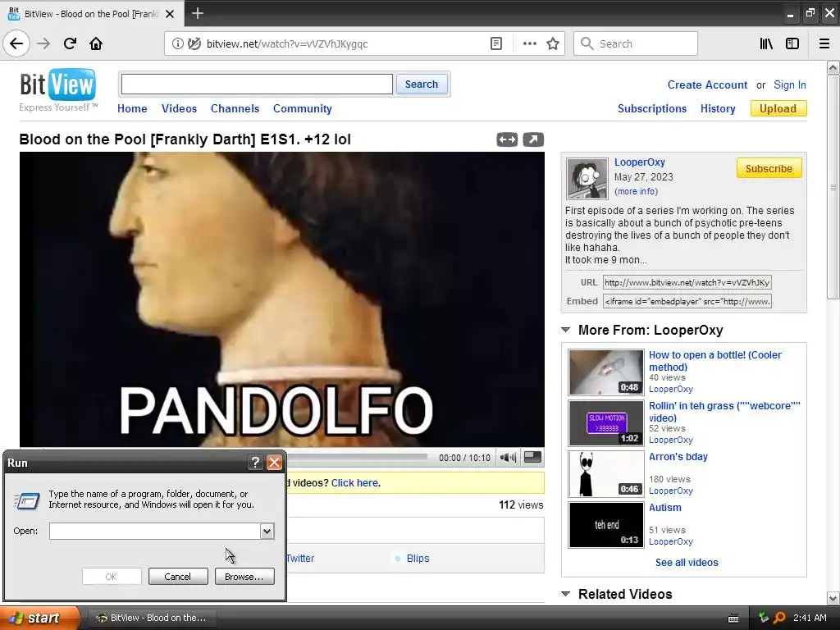Collapse the Related Videos section
Image resolution: width=840 pixels, height=630 pixels.
565,594
